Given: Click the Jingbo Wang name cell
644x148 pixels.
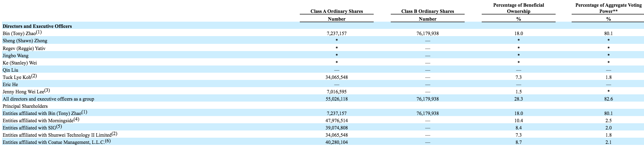Looking at the screenshot, I should [x=16, y=55].
